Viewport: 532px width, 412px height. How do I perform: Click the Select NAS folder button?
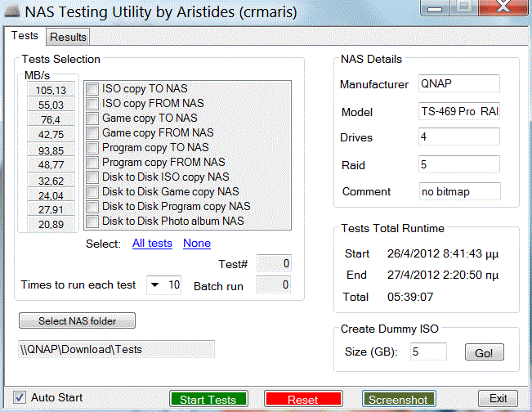point(77,321)
